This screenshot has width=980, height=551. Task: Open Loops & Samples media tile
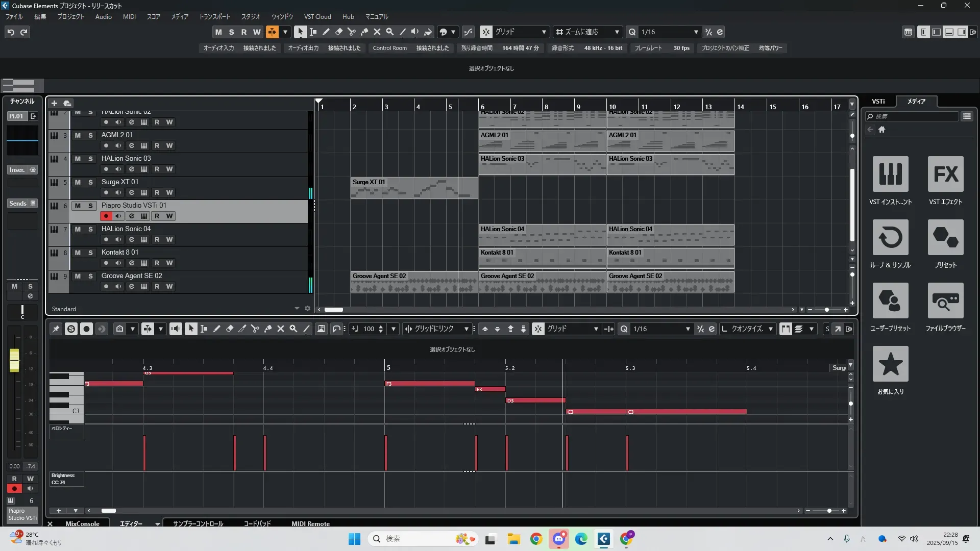[890, 238]
